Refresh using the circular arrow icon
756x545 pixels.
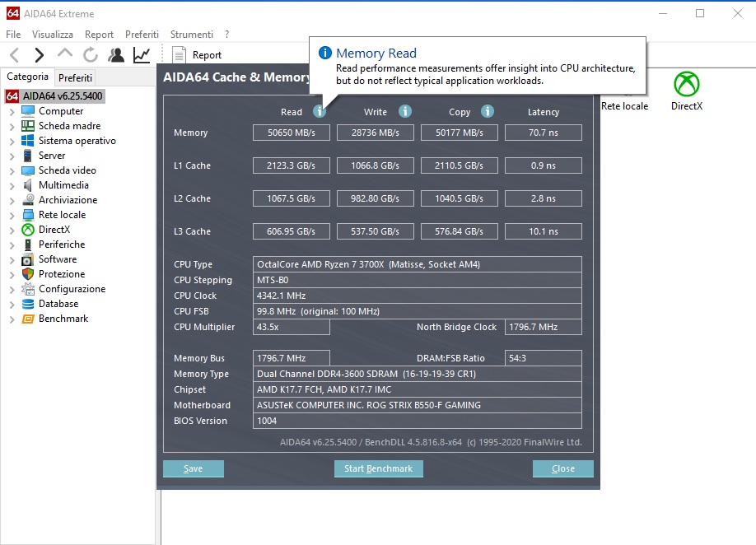pos(90,55)
